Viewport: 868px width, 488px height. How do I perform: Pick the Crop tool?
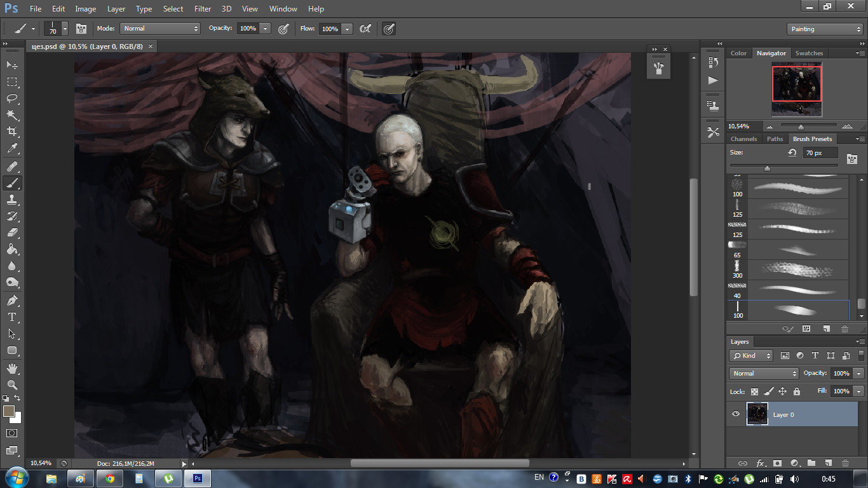[x=12, y=132]
